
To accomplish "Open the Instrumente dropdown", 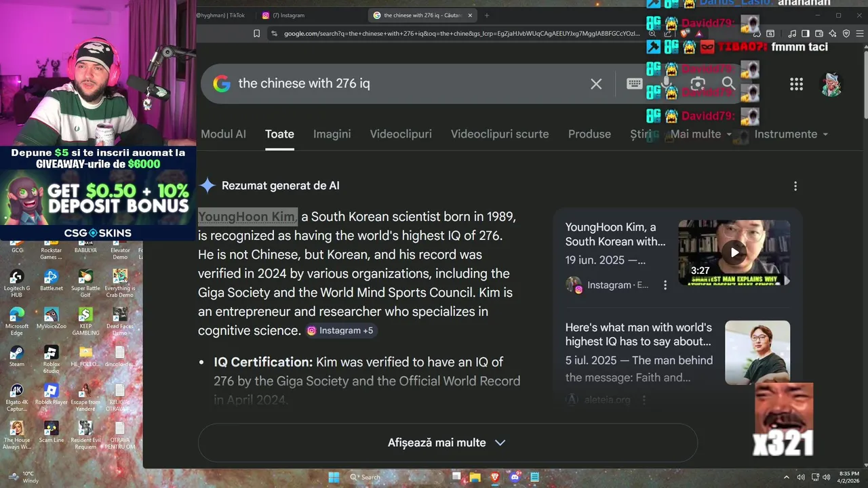I will coord(791,134).
